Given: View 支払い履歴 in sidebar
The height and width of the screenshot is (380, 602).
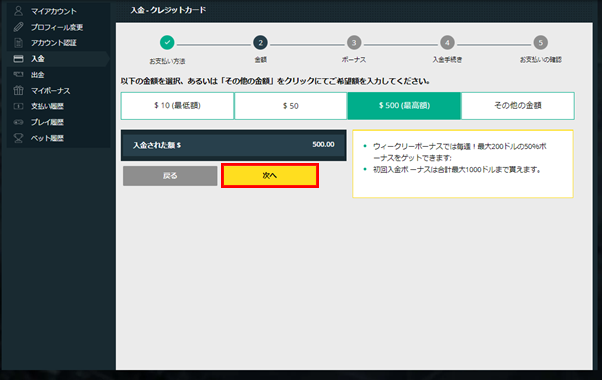Looking at the screenshot, I should click(x=47, y=106).
